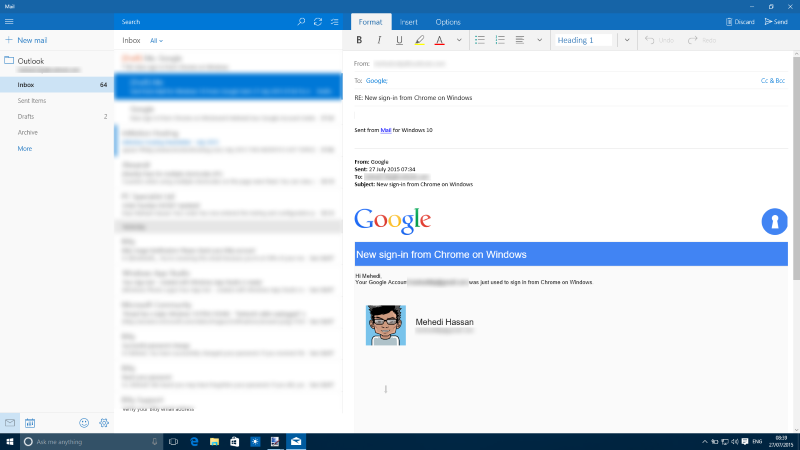Show Cc & Bcc fields
The image size is (800, 450).
coord(772,81)
